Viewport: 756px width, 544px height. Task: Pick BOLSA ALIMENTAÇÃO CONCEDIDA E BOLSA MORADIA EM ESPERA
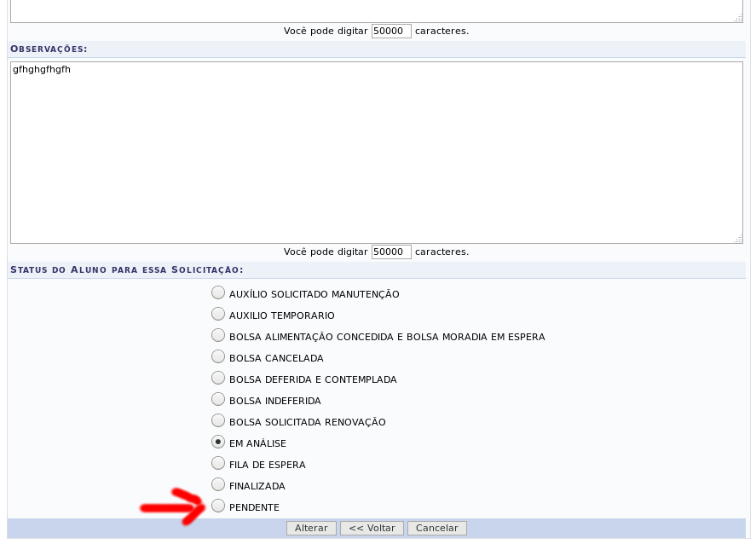click(218, 334)
